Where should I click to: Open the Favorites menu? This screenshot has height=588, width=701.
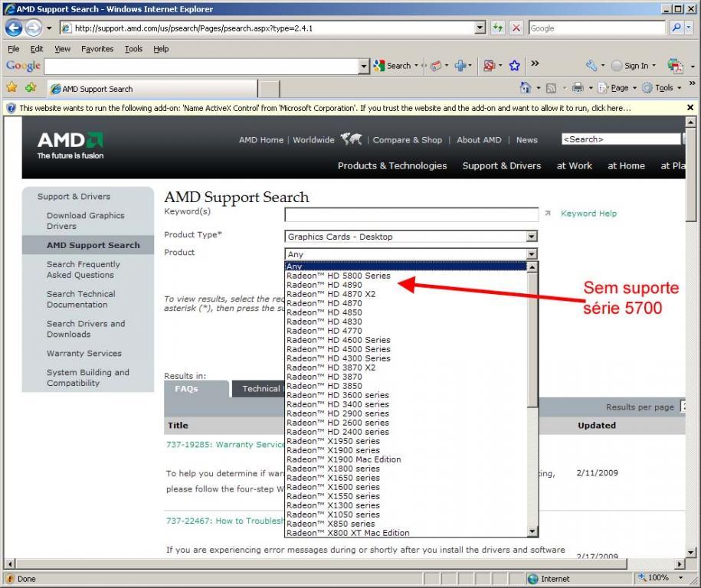pyautogui.click(x=97, y=49)
